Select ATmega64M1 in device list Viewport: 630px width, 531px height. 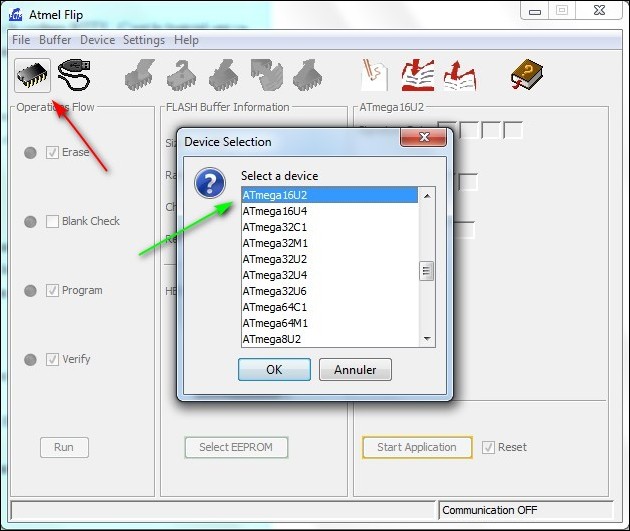point(329,323)
